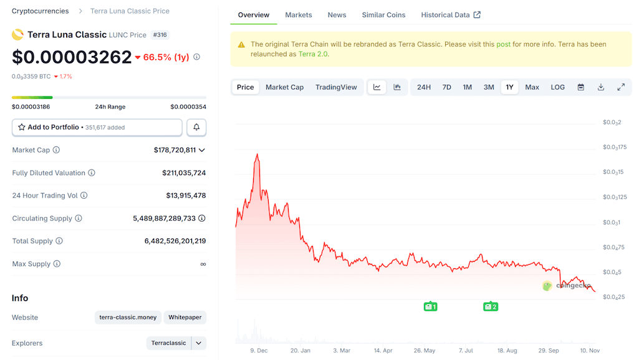Switch between Price and Market Cap charts
This screenshot has height=360, width=644.
coord(284,87)
